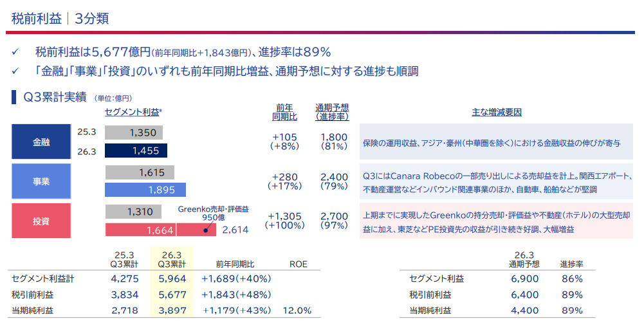Click the 2,400 (79%) forecast value
The width and height of the screenshot is (644, 321).
click(x=334, y=181)
